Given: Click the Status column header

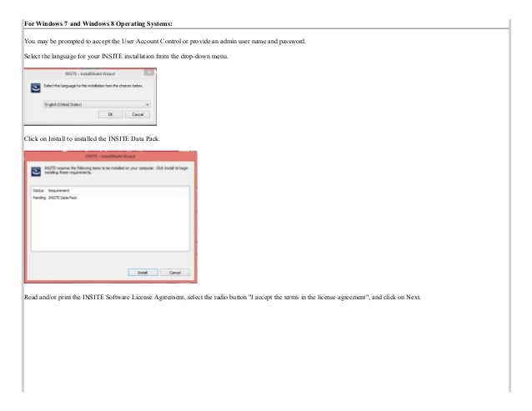Looking at the screenshot, I should (x=38, y=191).
